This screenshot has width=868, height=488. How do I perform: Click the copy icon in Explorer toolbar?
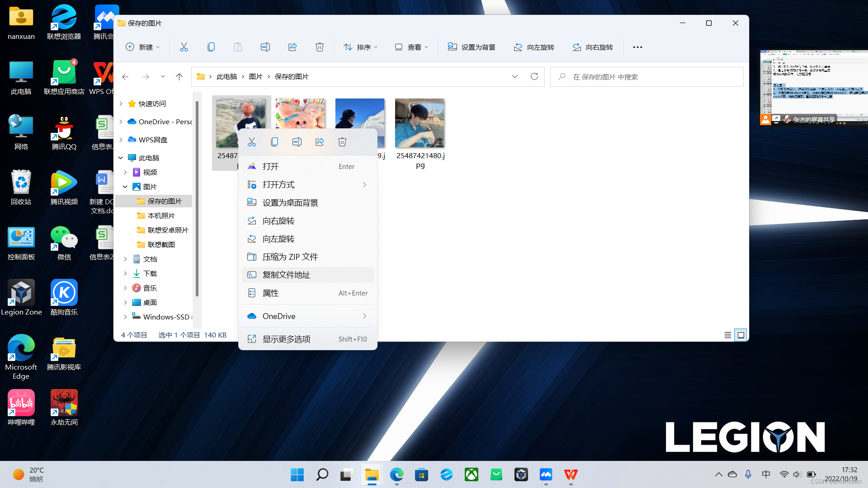pyautogui.click(x=211, y=47)
